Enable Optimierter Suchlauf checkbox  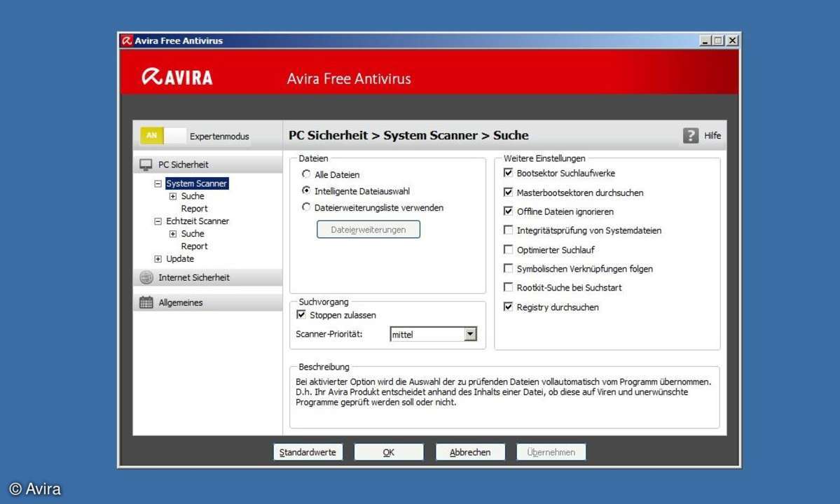(x=509, y=249)
